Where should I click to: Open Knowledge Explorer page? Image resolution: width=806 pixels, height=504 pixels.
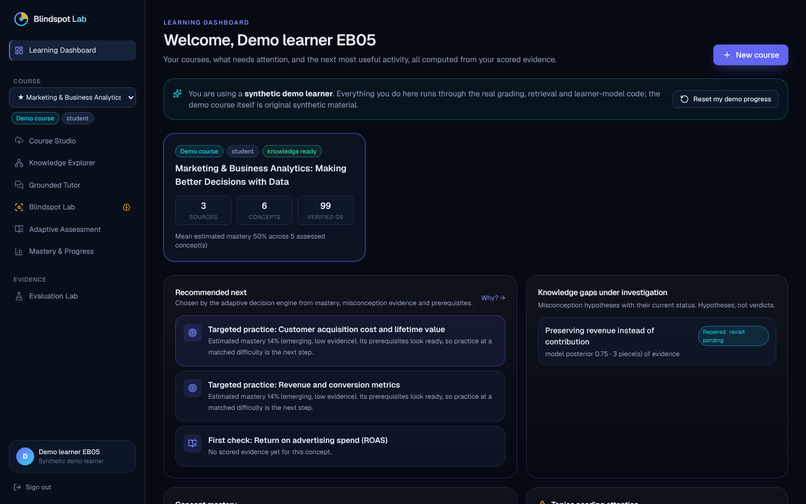72,163
